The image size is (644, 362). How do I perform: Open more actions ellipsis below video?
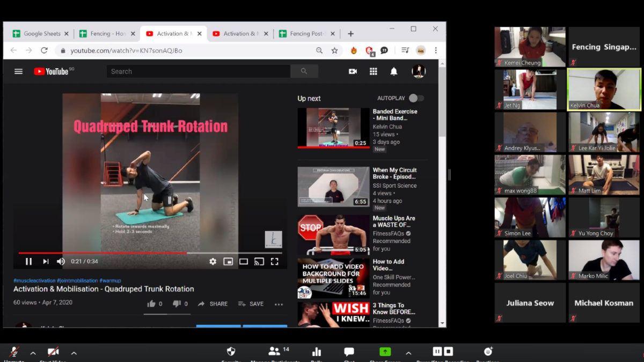(x=279, y=304)
